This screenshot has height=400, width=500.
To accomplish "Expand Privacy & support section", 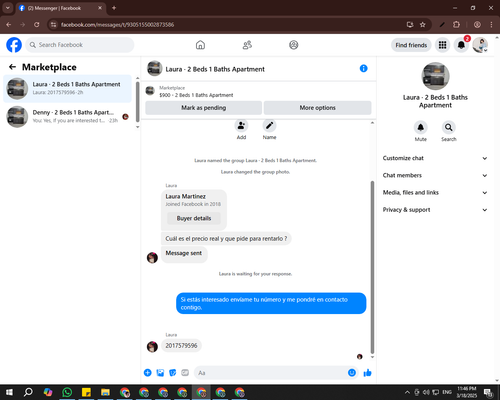I will click(435, 210).
